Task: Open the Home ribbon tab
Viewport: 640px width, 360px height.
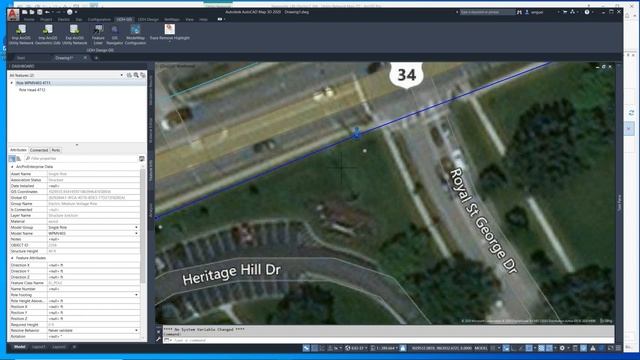Action: [29, 20]
